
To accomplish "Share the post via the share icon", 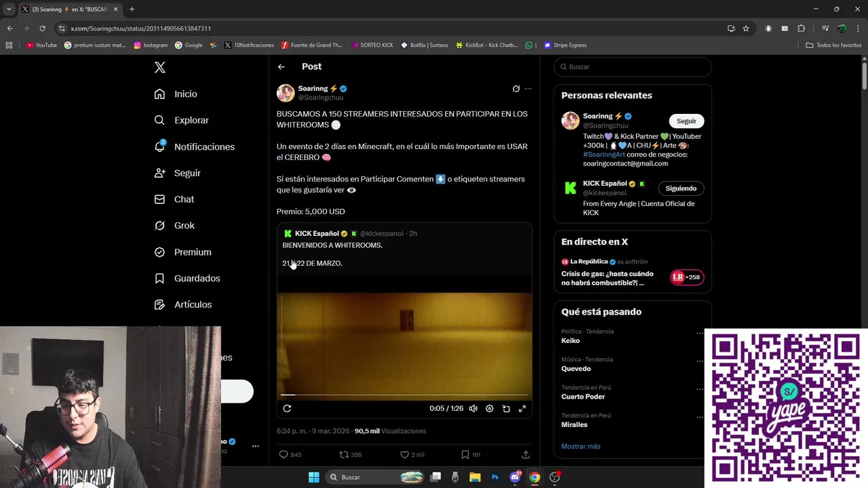I will click(x=526, y=455).
